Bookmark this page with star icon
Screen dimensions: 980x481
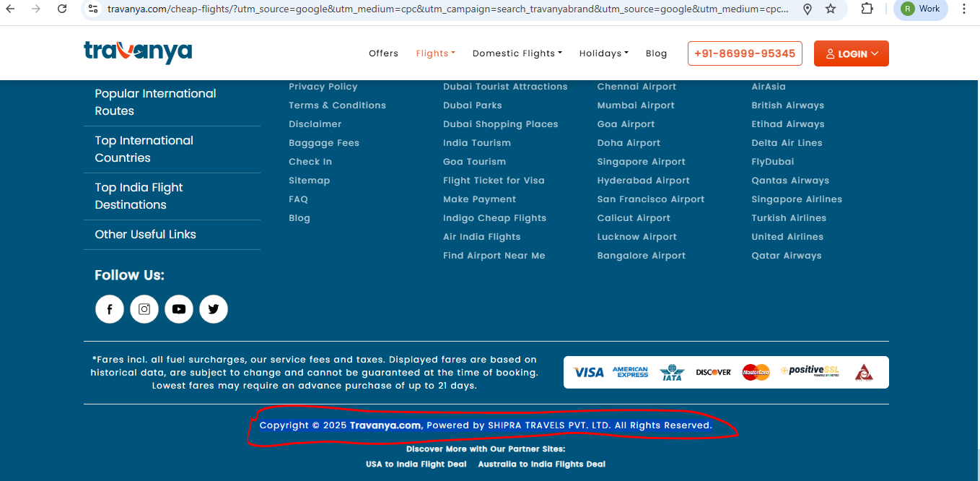coord(831,9)
